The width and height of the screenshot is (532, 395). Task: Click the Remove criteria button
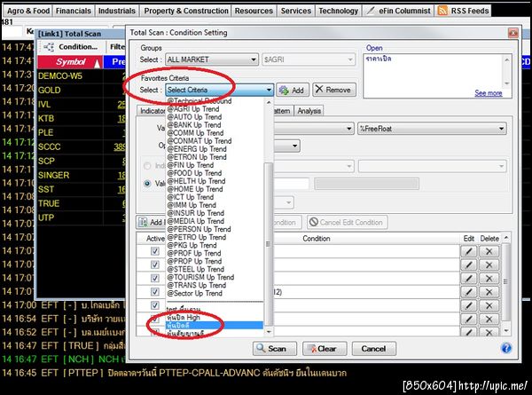(x=334, y=90)
